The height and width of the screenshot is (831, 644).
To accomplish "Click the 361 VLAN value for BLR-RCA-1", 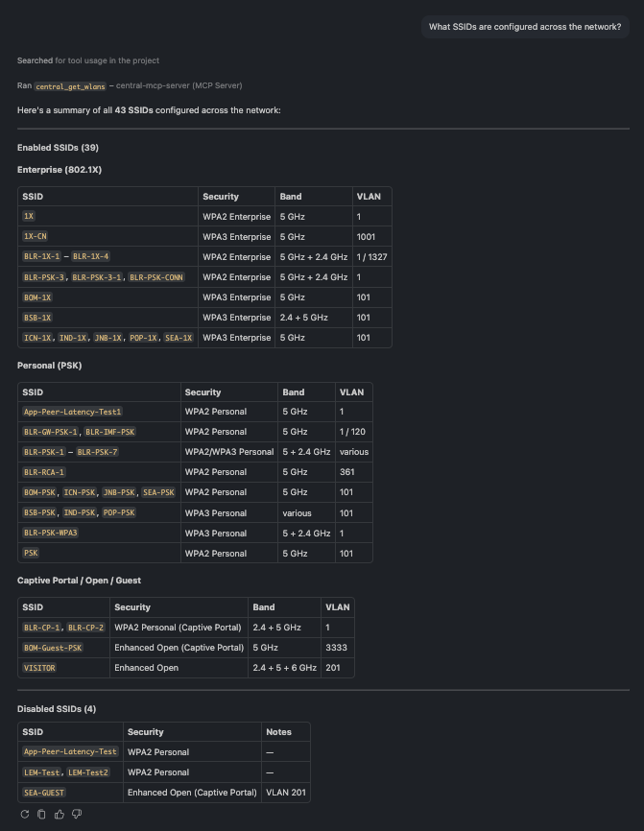I will point(347,472).
